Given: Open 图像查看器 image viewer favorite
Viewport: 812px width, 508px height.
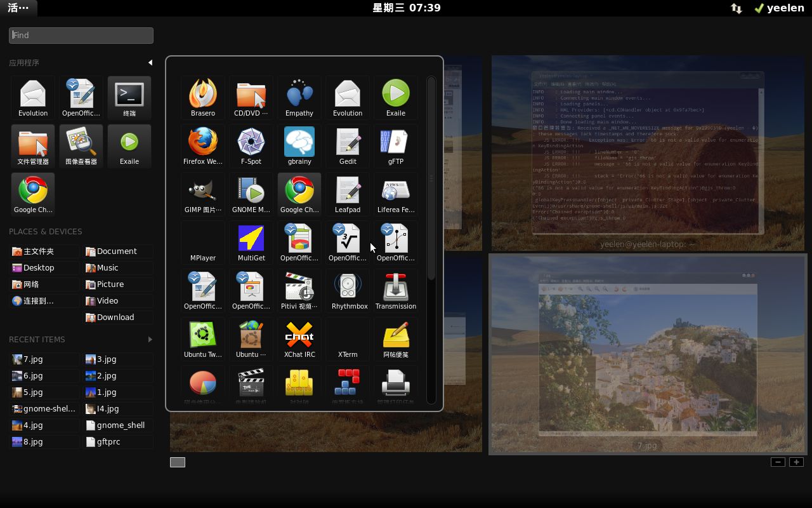Looking at the screenshot, I should coord(81,146).
